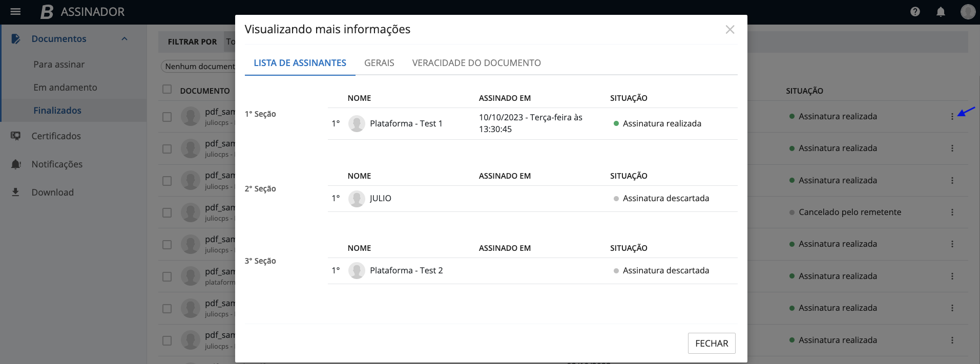
Task: Check the sixth document row checkbox
Action: 167,276
